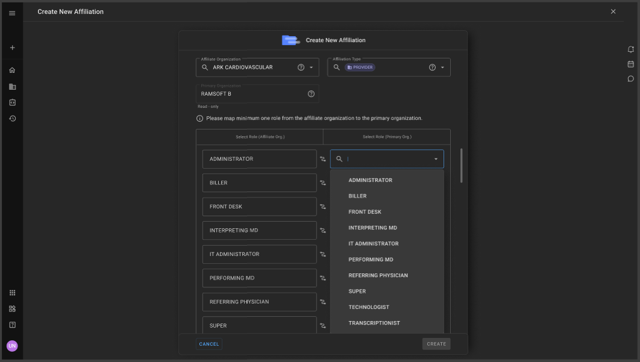Click the INTERPRETING MD affiliate role box
This screenshot has width=640, height=362.
coord(259,231)
